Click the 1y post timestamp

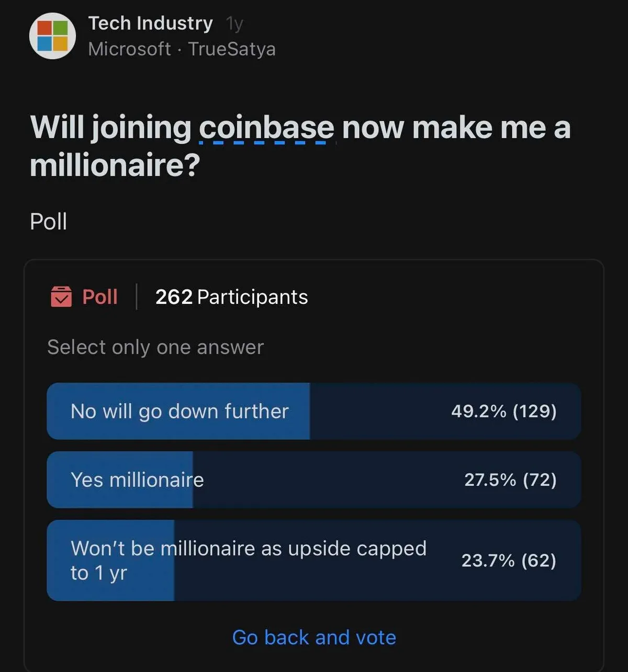234,24
